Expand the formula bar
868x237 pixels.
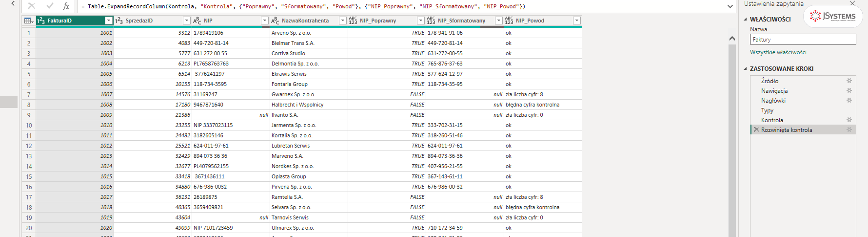coord(730,6)
